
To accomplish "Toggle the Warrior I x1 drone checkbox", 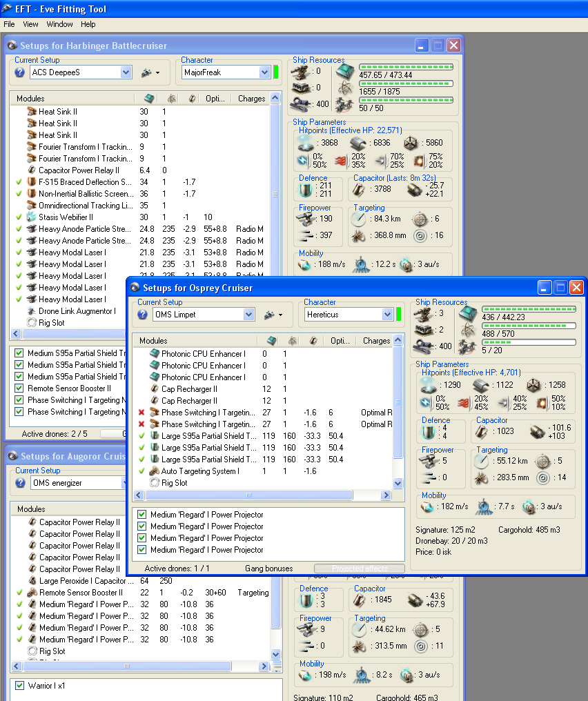I will [x=18, y=686].
